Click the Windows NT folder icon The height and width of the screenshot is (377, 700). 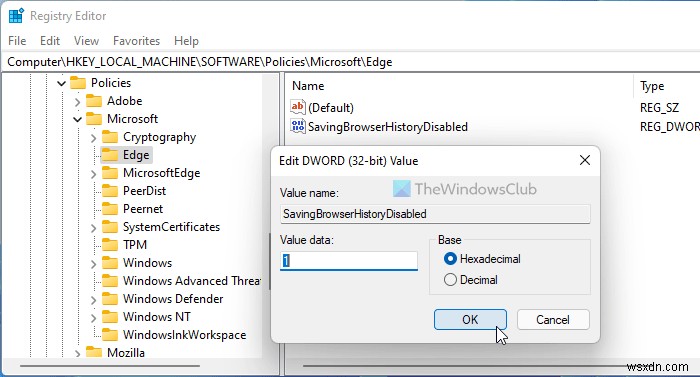click(110, 316)
